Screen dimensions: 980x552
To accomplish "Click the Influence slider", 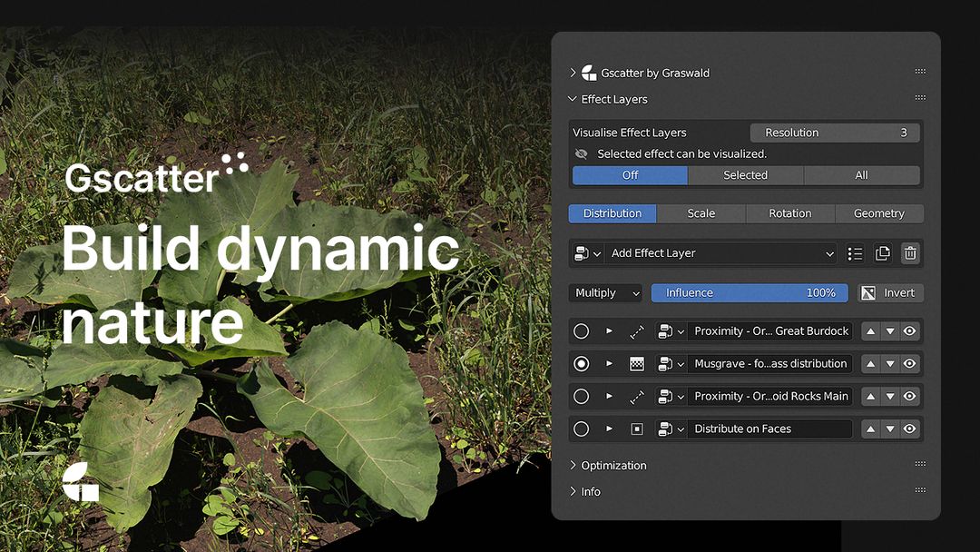I will pos(750,293).
